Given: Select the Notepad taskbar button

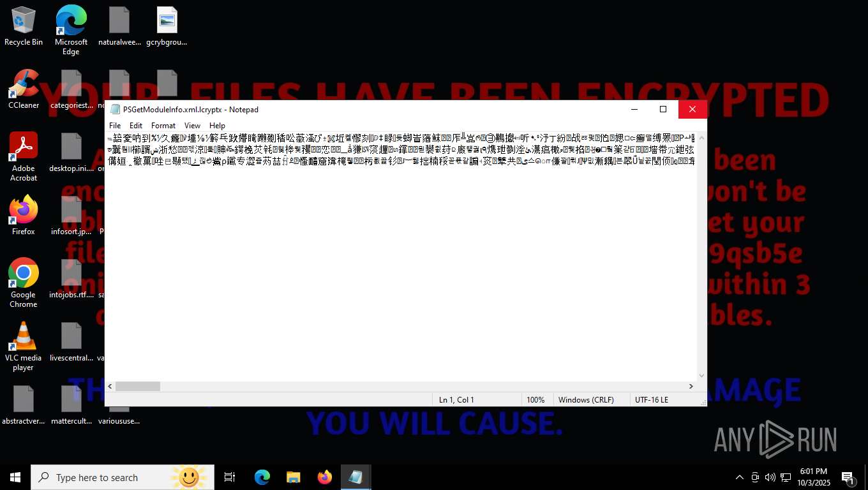Looking at the screenshot, I should pos(356,477).
